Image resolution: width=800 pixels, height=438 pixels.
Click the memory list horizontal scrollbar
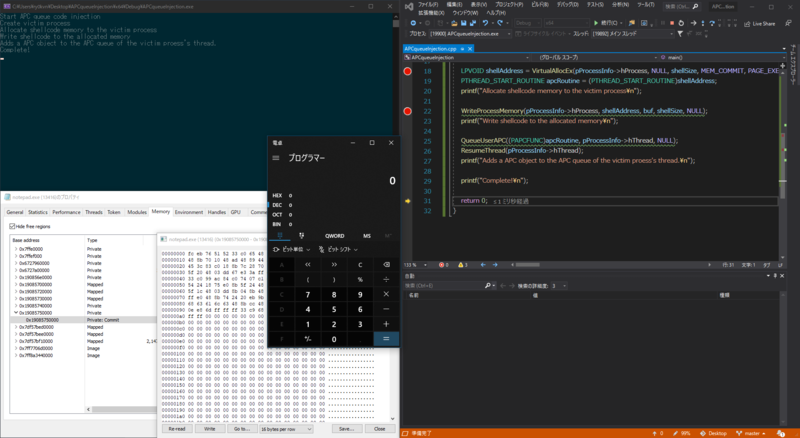[121, 409]
